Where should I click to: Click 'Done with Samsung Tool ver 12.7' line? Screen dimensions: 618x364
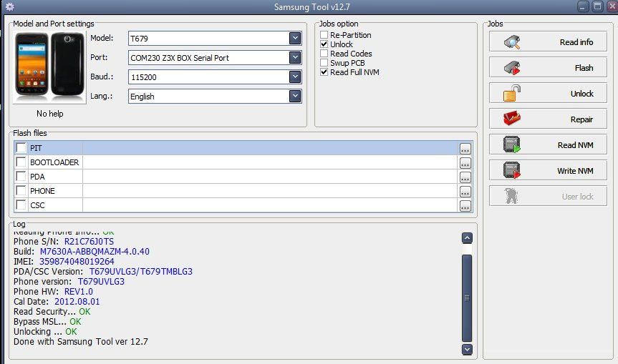[80, 342]
